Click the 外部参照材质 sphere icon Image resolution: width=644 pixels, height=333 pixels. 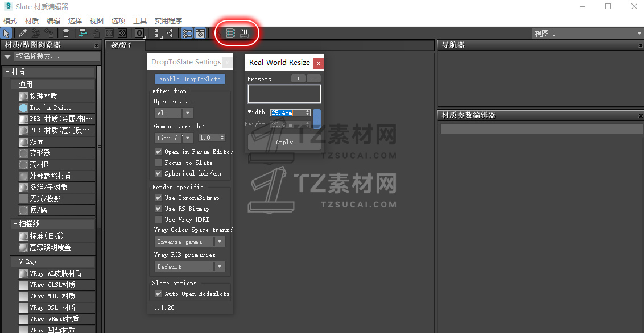coord(23,176)
